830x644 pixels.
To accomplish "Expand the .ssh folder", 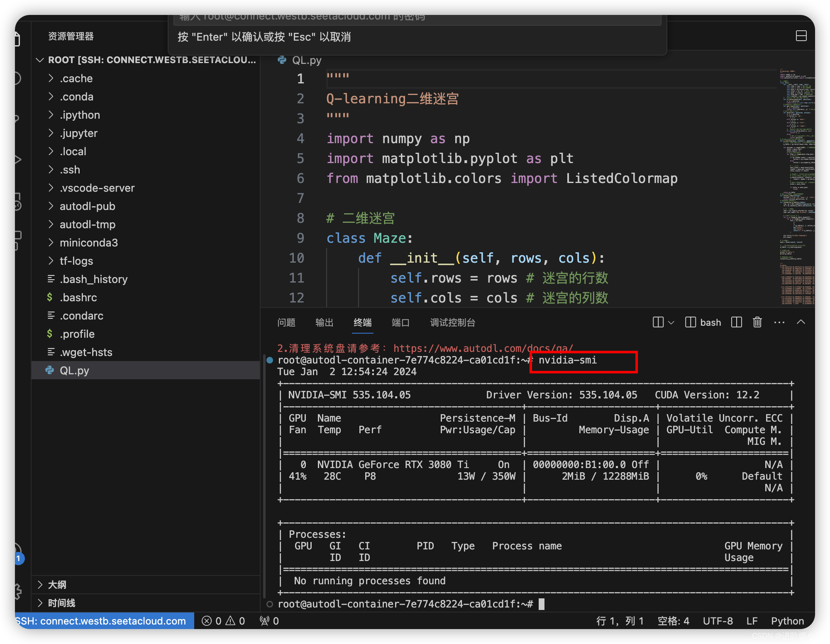I will click(x=146, y=170).
